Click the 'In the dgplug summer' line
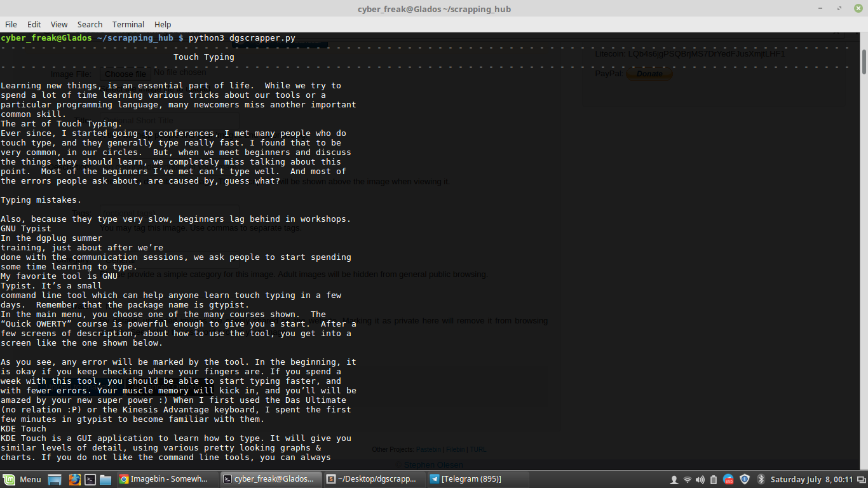Screen dimensions: 868x488 [51, 238]
